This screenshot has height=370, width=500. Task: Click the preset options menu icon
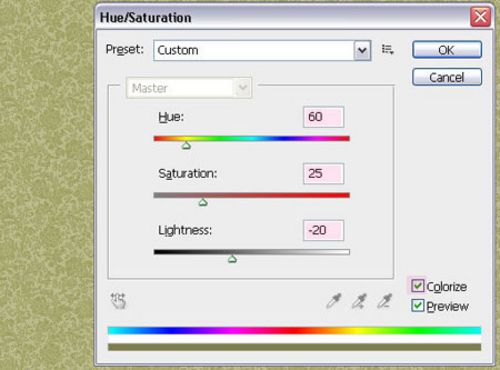(387, 49)
